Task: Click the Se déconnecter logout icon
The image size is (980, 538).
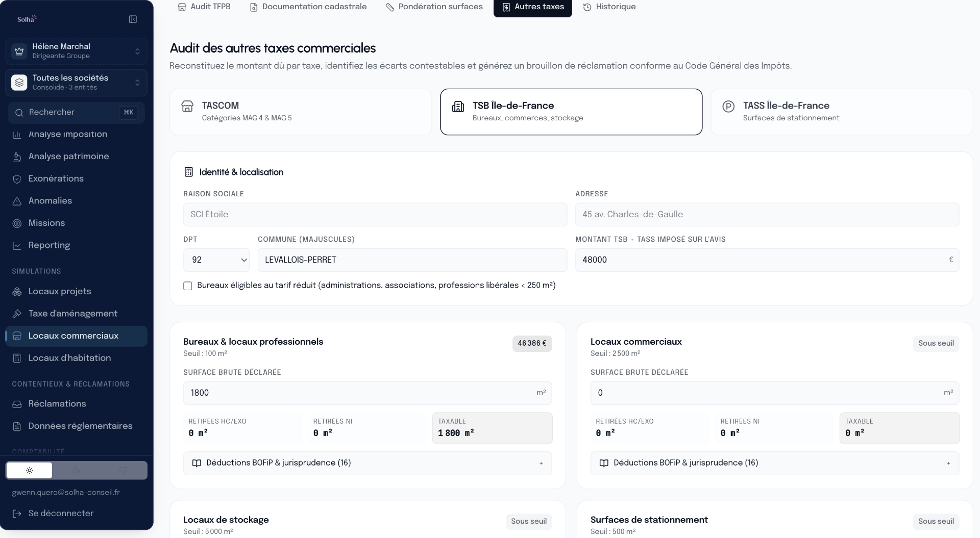Action: [x=17, y=514]
